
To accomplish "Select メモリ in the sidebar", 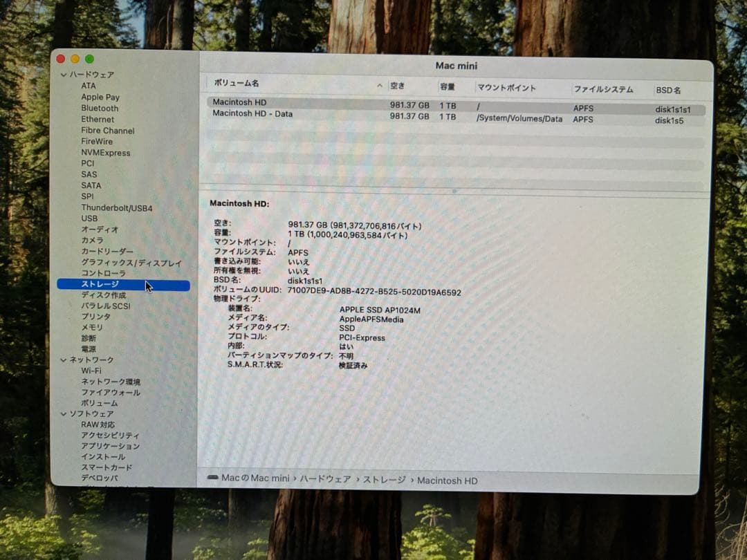I will point(92,328).
